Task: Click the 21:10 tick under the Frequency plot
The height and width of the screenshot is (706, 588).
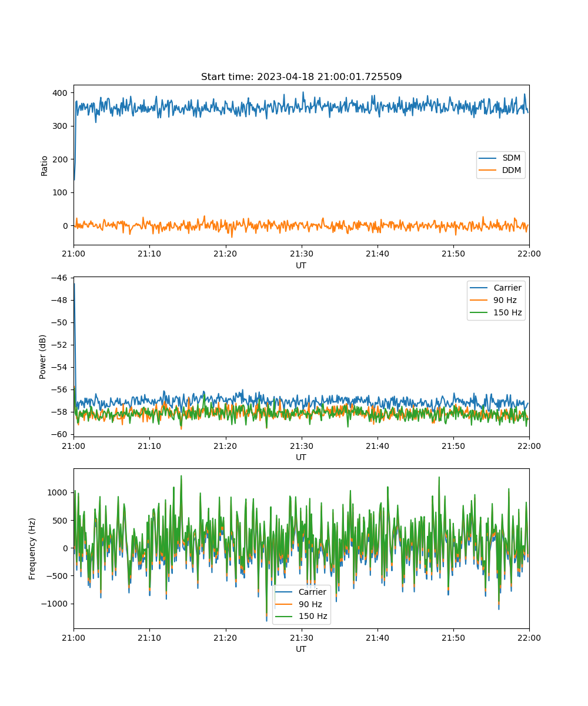Action: click(149, 638)
